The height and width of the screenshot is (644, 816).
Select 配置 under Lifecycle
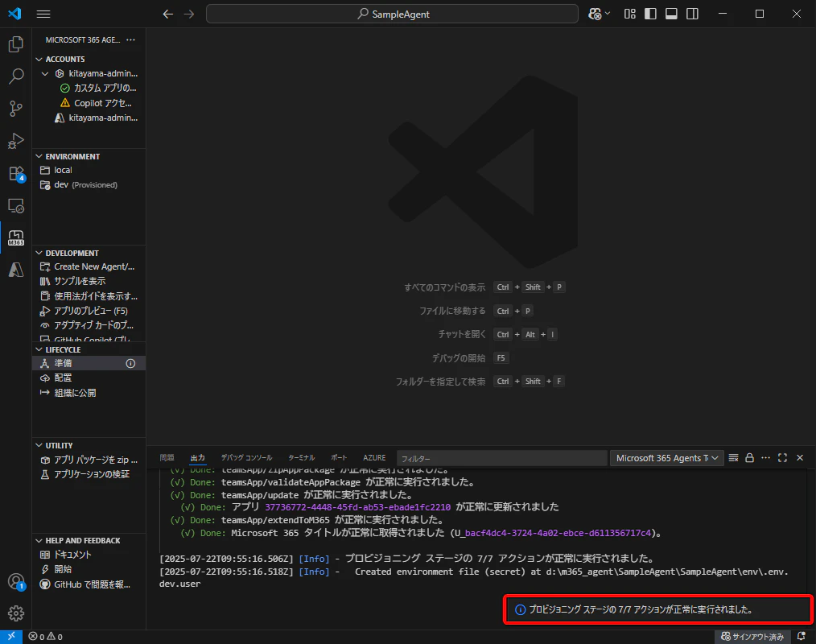[89, 378]
